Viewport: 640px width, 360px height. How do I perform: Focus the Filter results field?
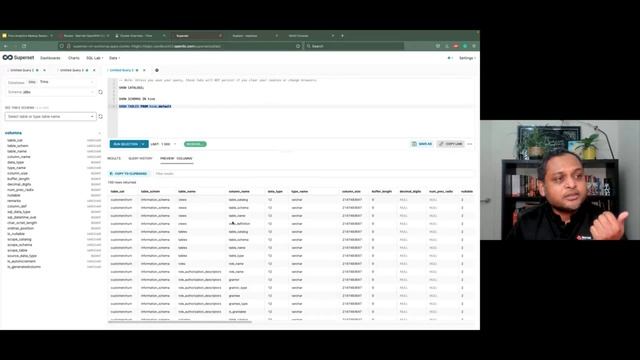pos(313,173)
